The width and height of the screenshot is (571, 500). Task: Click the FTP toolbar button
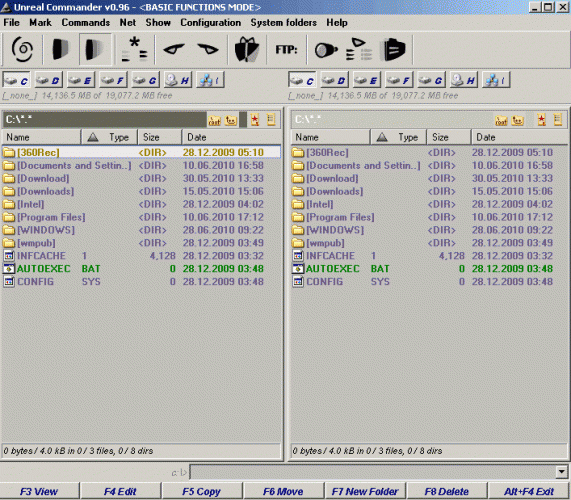286,49
